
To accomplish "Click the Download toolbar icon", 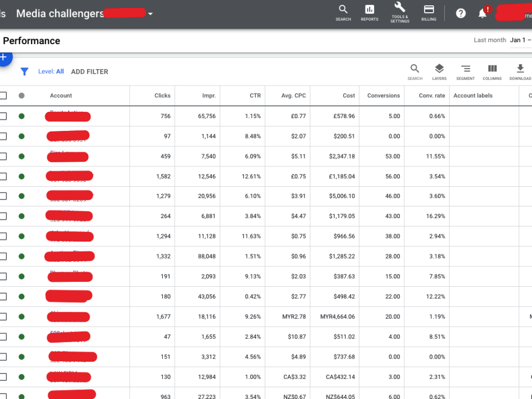I will pos(520,72).
